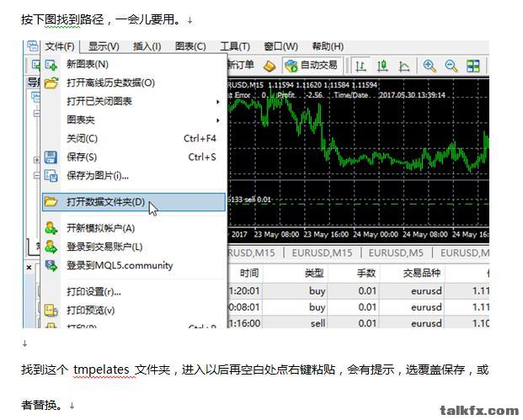Click the yellow MetaEditor book icon

270,66
